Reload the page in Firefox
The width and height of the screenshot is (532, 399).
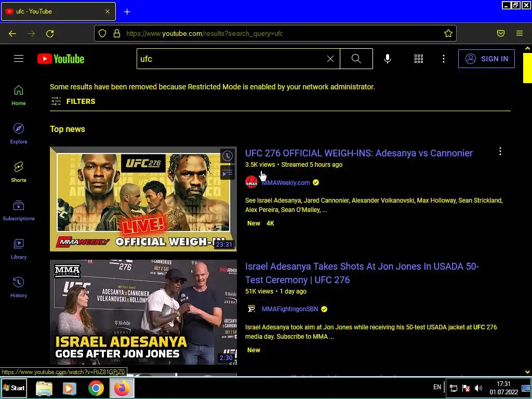[50, 33]
